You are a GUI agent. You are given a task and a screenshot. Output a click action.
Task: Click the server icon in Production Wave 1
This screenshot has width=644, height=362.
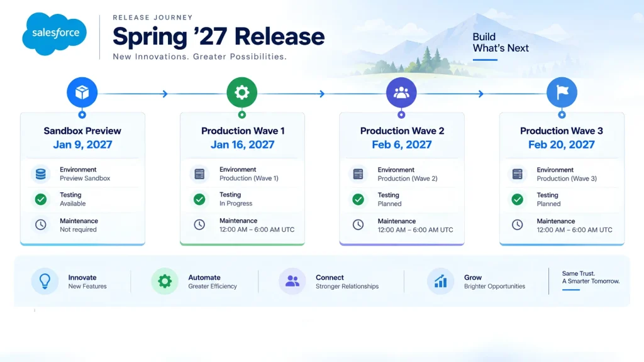[199, 174]
